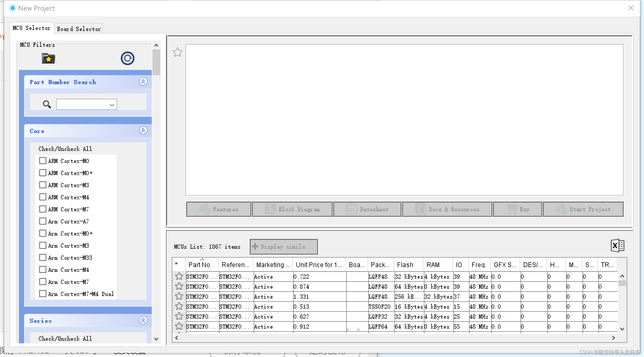Select the Arm Cortex-M7+M4 Dual filter

43,294
